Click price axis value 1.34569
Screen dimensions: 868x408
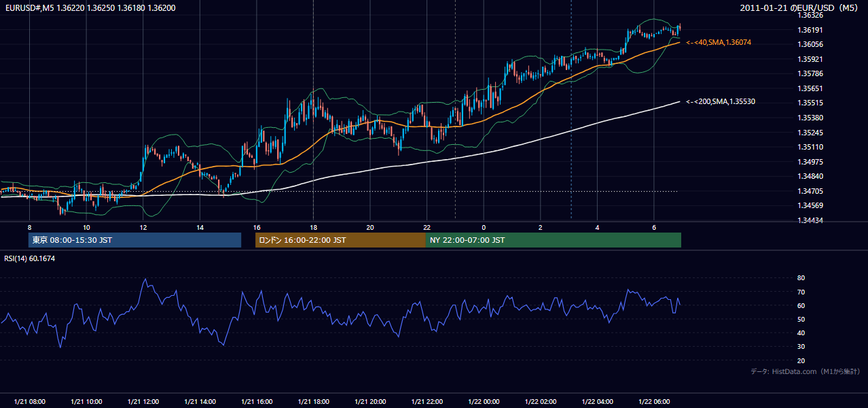pyautogui.click(x=810, y=206)
